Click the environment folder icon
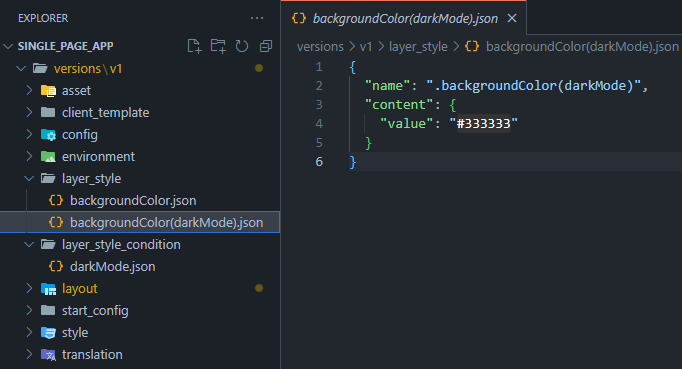 48,157
